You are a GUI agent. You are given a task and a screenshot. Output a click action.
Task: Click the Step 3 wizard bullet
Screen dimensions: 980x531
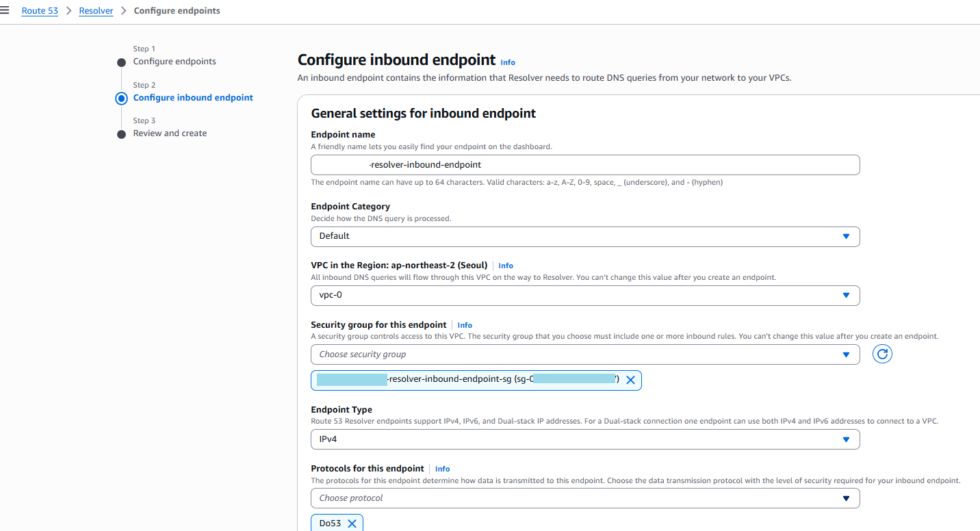122,134
